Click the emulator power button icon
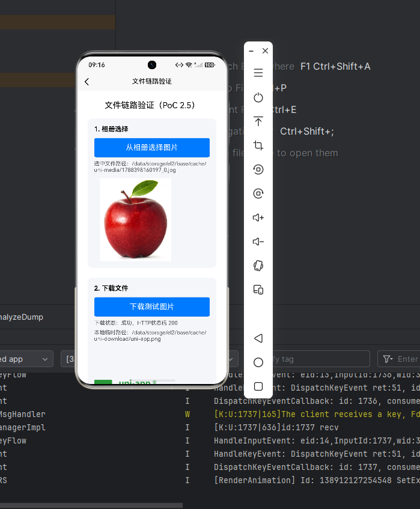This screenshot has height=509, width=420. click(x=258, y=97)
